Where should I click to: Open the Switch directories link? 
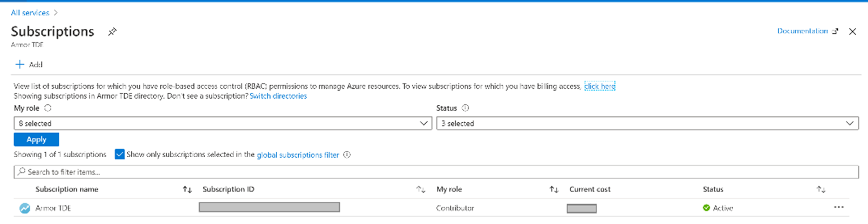click(x=278, y=96)
